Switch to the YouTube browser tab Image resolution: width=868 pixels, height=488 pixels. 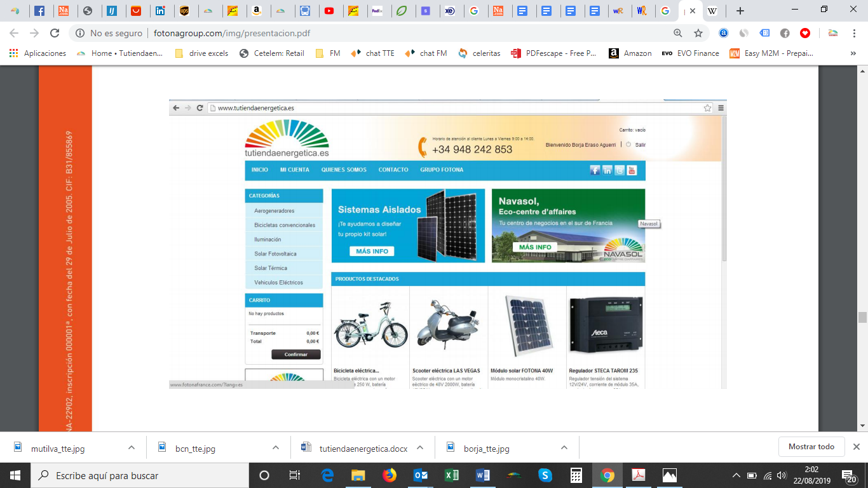click(x=329, y=11)
